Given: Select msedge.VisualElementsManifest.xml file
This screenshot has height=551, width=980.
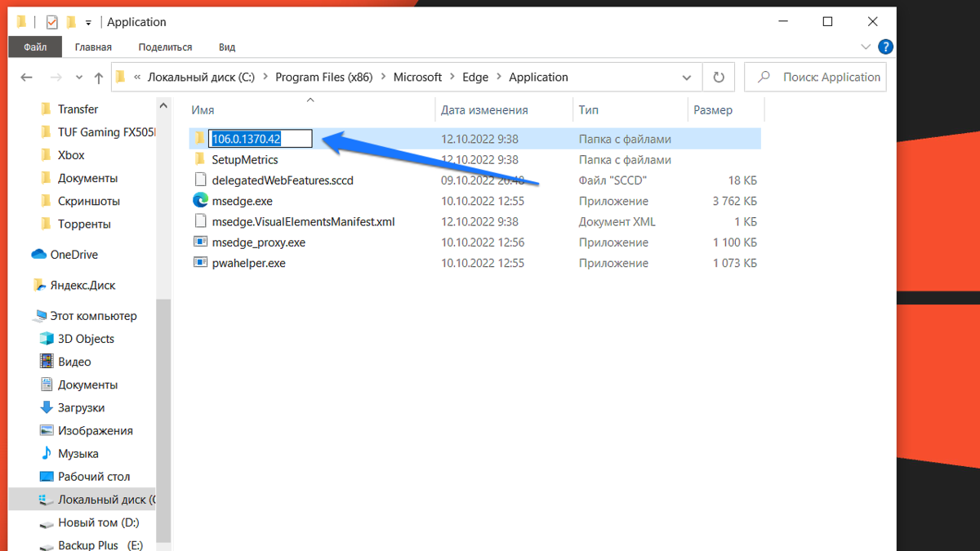Looking at the screenshot, I should coord(303,221).
